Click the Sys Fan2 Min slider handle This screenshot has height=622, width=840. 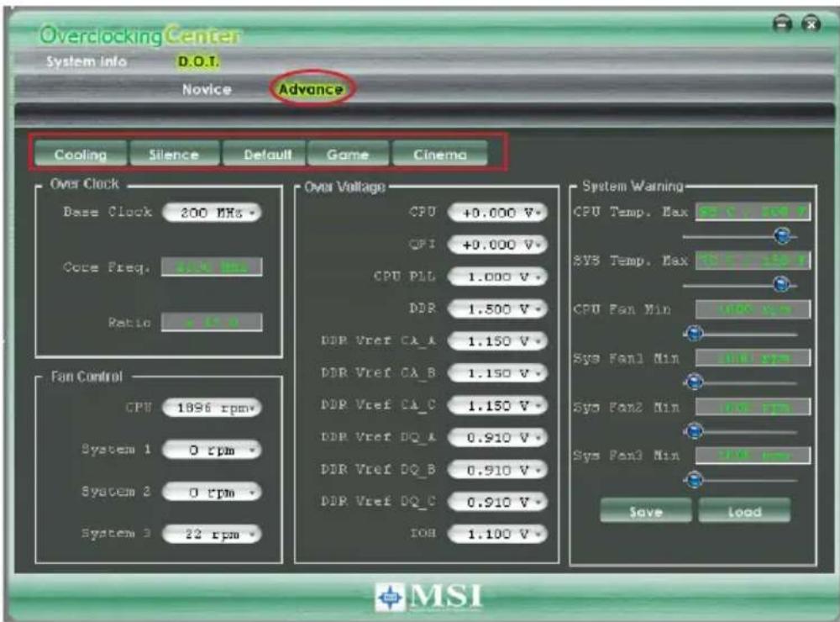(695, 430)
